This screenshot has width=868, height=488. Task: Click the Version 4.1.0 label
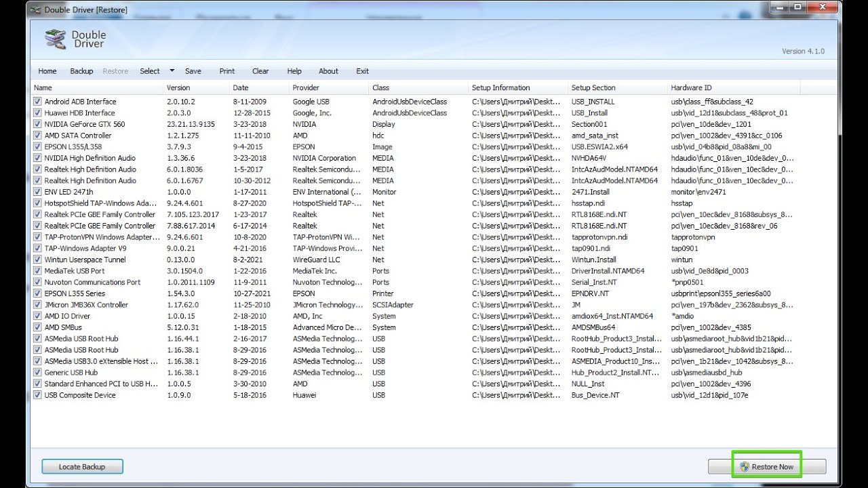pyautogui.click(x=803, y=52)
